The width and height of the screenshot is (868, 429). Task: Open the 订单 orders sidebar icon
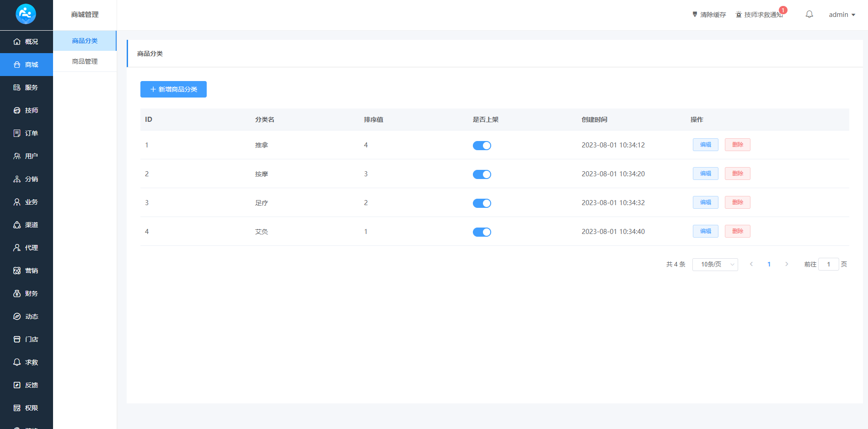17,133
